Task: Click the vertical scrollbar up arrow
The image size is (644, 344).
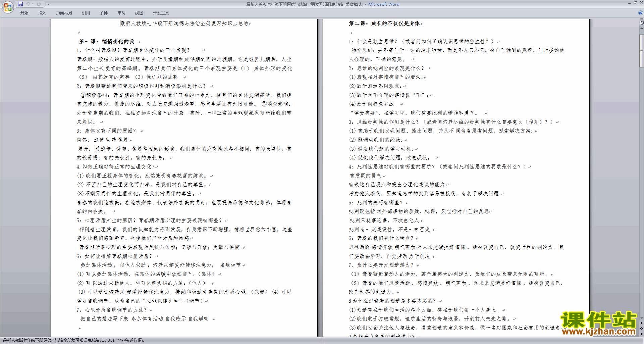Action: 641,28
